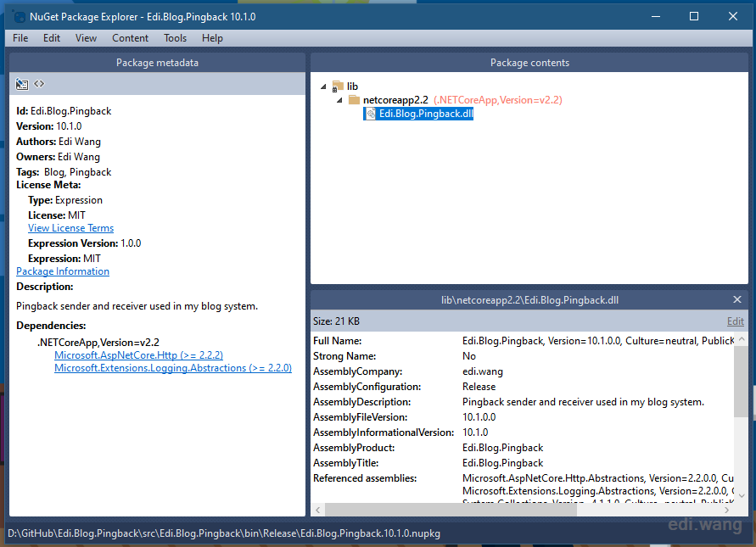Click the netcoreapp2.2 folder icon
The image size is (756, 547).
click(355, 100)
